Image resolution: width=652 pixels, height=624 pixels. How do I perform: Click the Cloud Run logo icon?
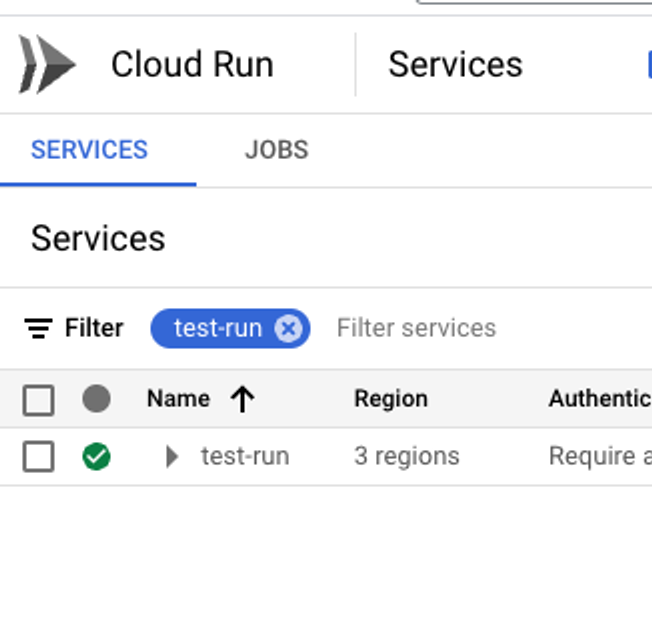pos(47,64)
